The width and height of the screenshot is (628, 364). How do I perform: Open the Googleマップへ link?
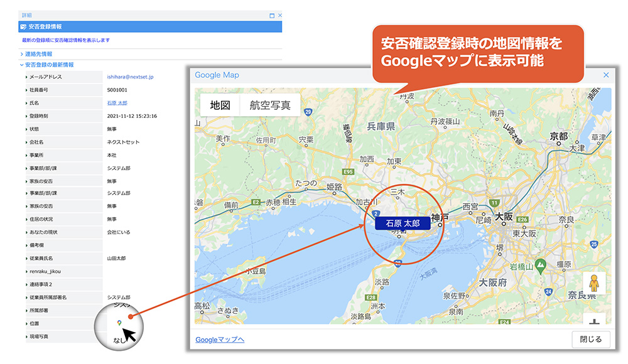(220, 340)
